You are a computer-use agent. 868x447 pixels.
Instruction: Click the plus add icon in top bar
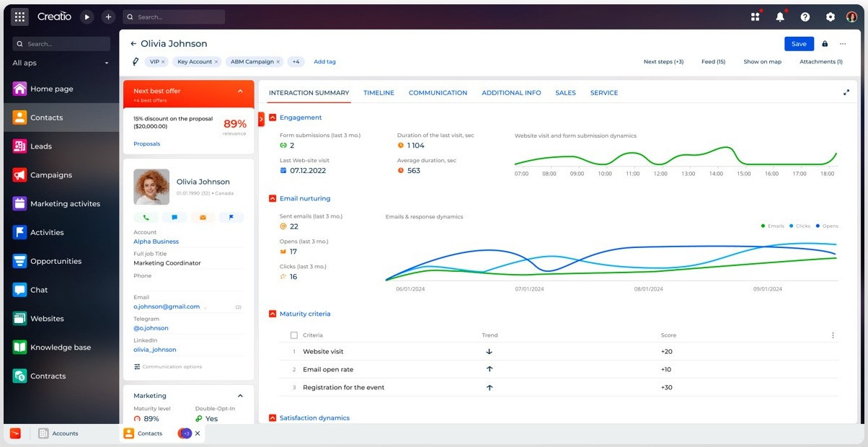(x=108, y=17)
